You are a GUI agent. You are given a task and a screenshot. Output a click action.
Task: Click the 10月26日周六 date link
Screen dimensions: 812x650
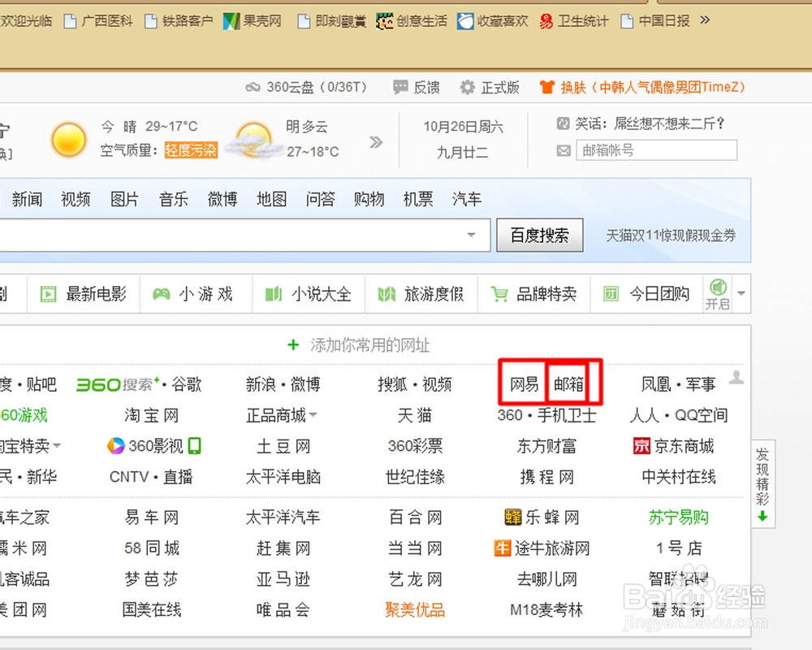point(463,127)
